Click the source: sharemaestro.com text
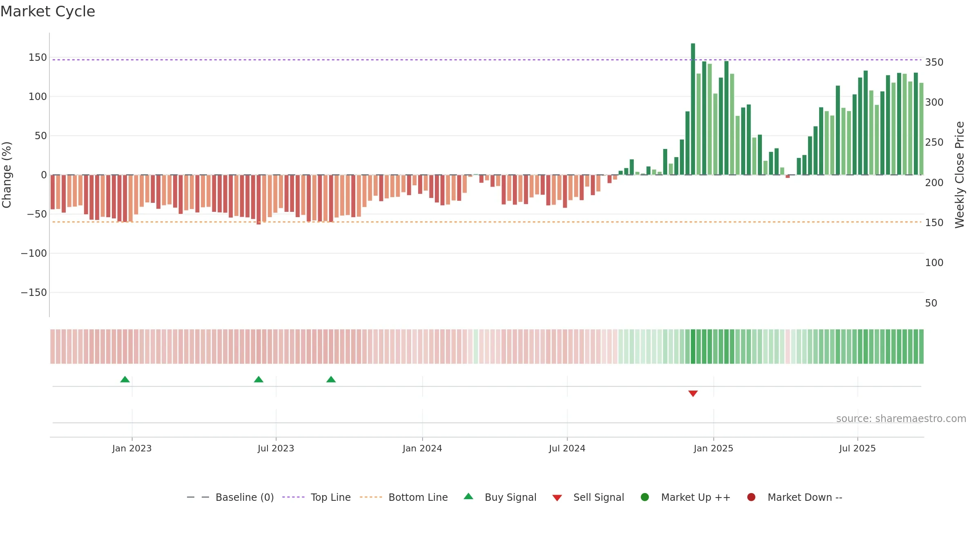The height and width of the screenshot is (551, 980). 901,419
